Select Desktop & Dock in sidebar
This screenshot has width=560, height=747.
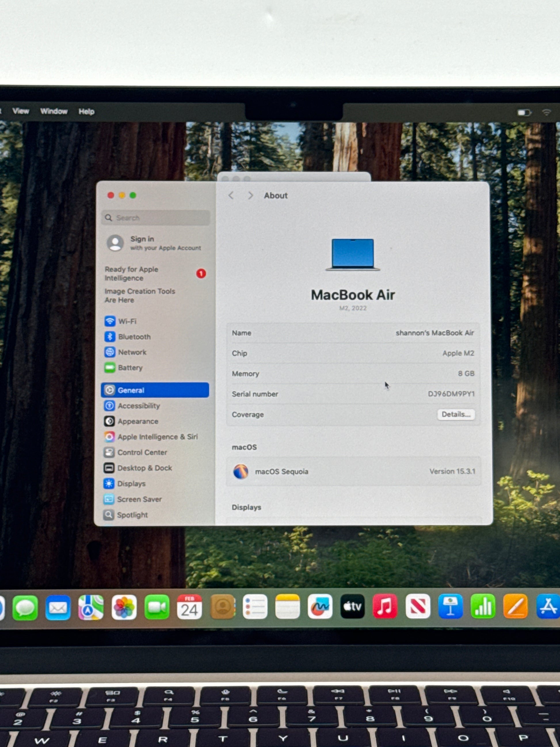coord(144,468)
